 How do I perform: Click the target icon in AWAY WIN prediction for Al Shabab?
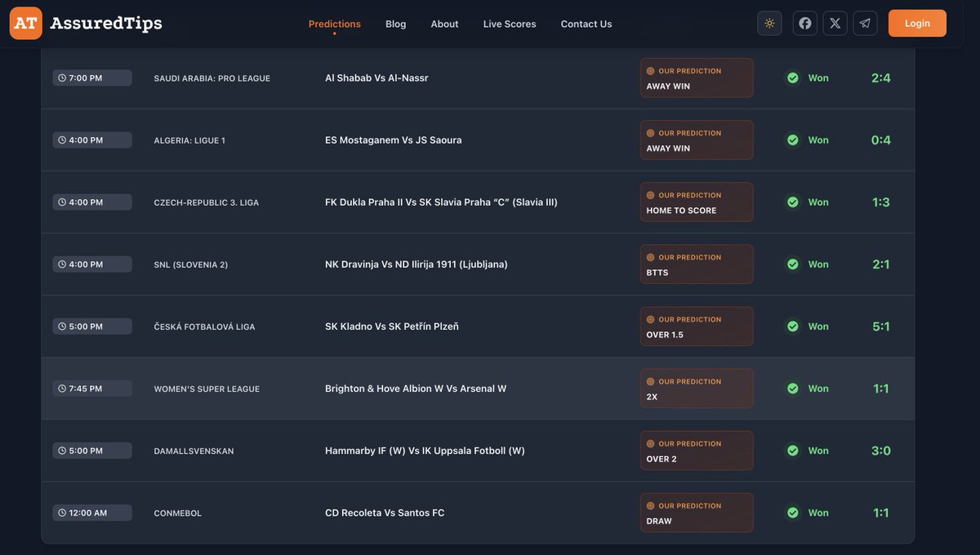[x=651, y=71]
